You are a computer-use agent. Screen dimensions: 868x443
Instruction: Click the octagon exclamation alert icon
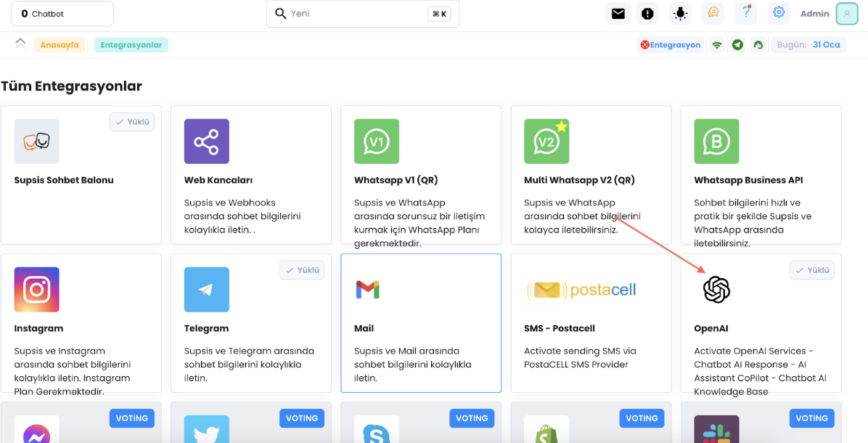647,14
